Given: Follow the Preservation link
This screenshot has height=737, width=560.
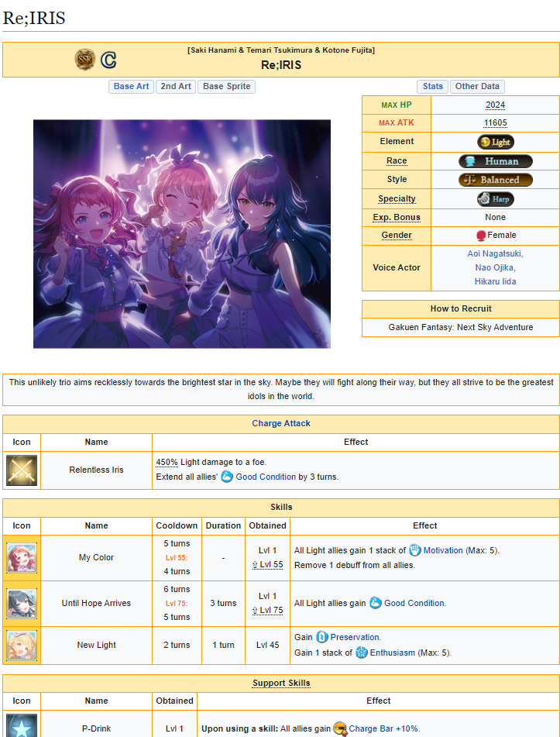Looking at the screenshot, I should coord(355,637).
